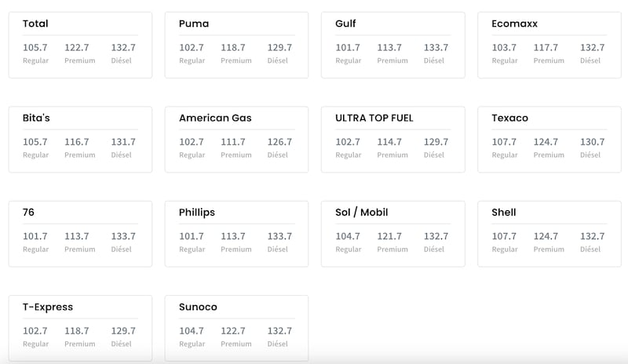Click the Phillips card title
Viewport: 628px width, 364px height.
[x=196, y=213]
